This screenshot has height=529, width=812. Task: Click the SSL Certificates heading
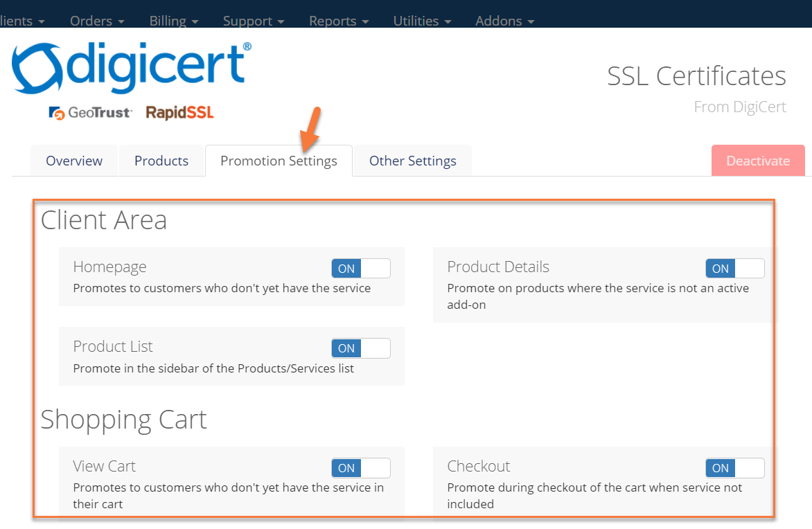[x=696, y=76]
